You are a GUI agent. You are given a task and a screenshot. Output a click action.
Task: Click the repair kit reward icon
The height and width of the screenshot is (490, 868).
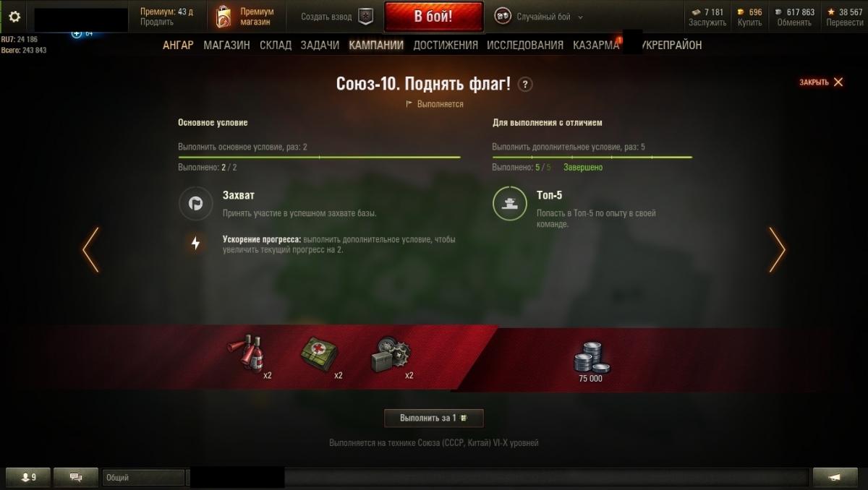pos(391,355)
